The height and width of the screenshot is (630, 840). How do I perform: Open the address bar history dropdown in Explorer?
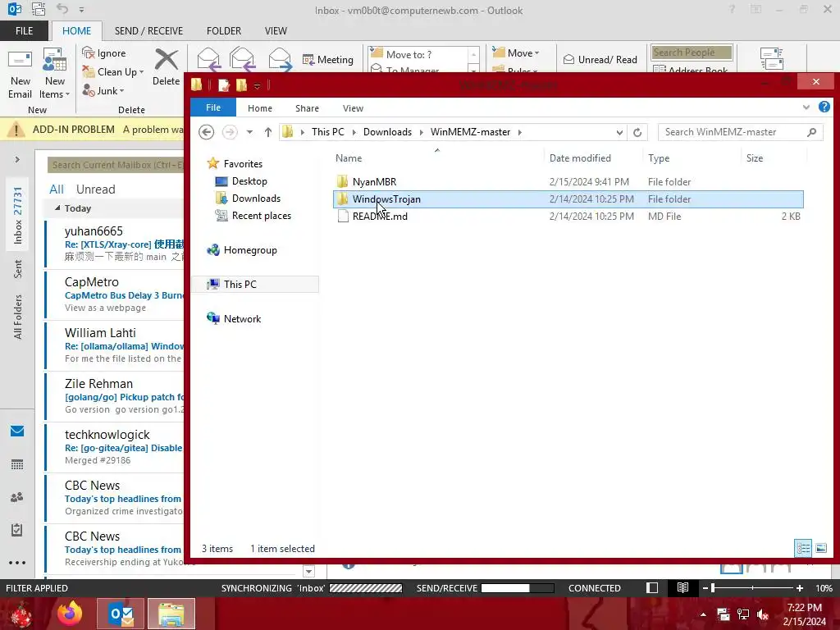click(619, 132)
